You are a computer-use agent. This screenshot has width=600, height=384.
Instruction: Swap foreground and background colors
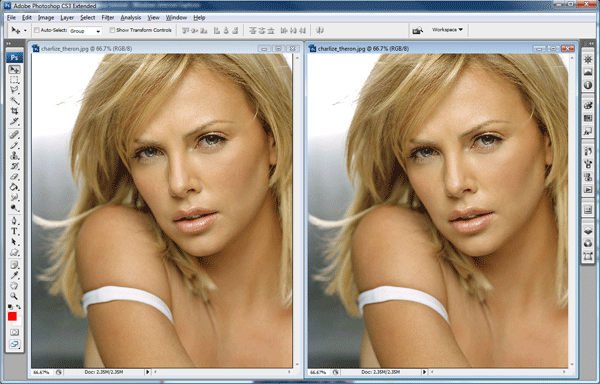click(x=18, y=307)
